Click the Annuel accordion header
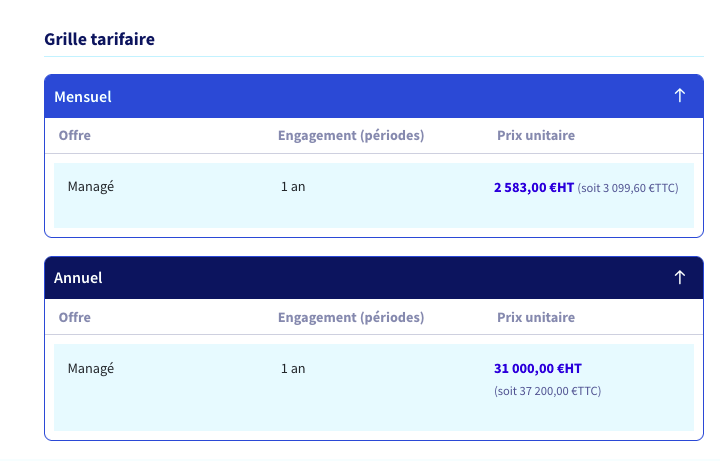720x461 pixels. 374,278
